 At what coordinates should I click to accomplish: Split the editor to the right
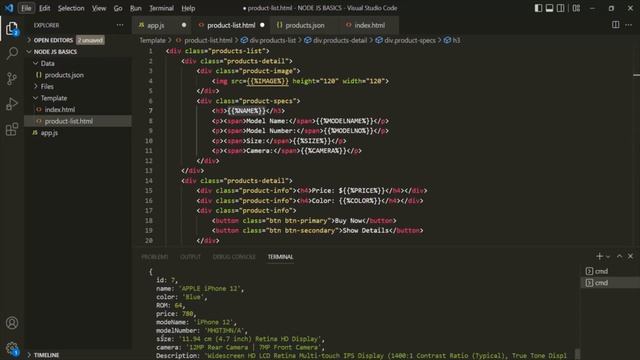tap(616, 25)
